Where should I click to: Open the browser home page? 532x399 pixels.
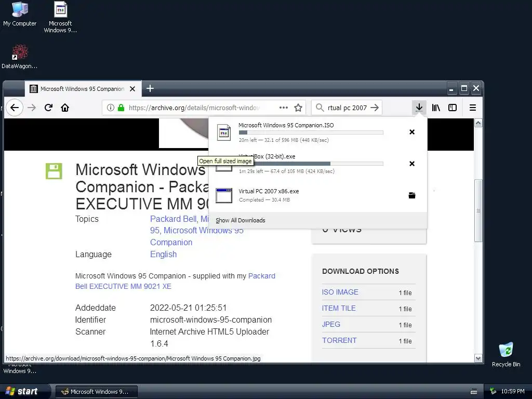65,108
